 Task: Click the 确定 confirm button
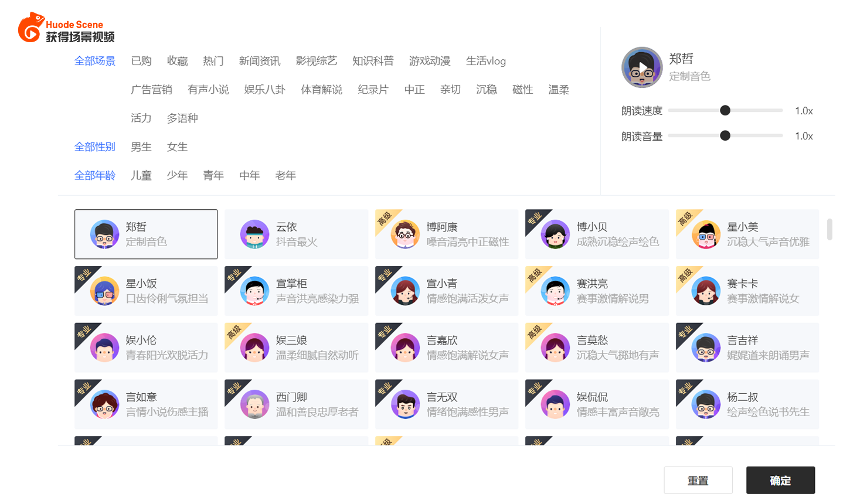click(x=780, y=481)
